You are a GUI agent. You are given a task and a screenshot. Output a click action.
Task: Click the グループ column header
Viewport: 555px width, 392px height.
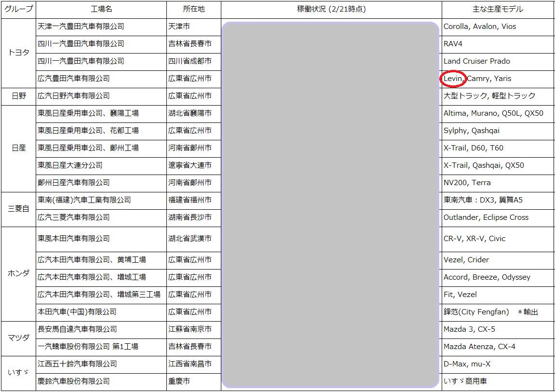point(18,10)
